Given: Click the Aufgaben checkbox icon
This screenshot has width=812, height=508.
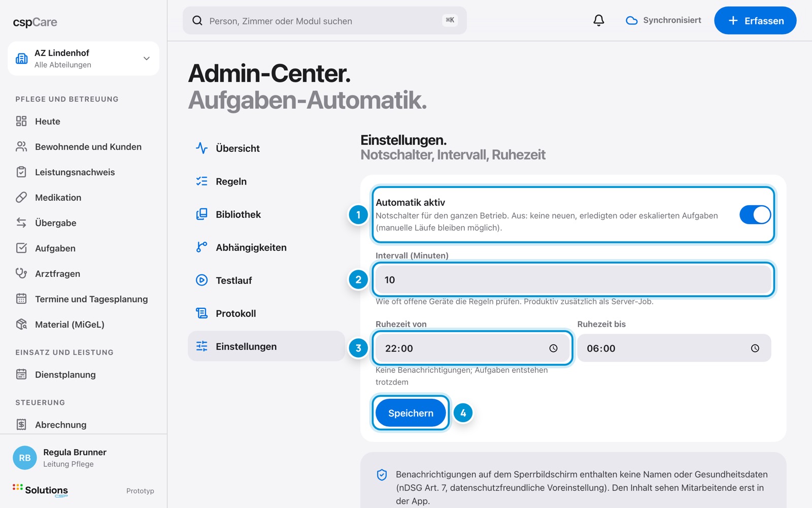Looking at the screenshot, I should point(21,248).
